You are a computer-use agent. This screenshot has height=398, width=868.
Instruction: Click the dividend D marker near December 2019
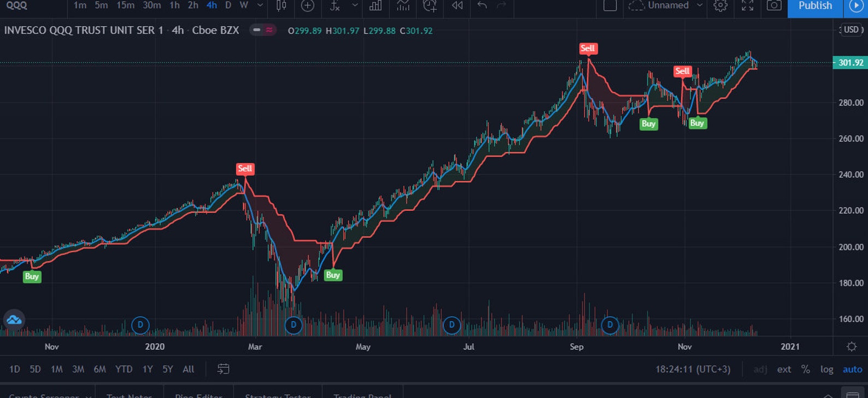point(140,325)
